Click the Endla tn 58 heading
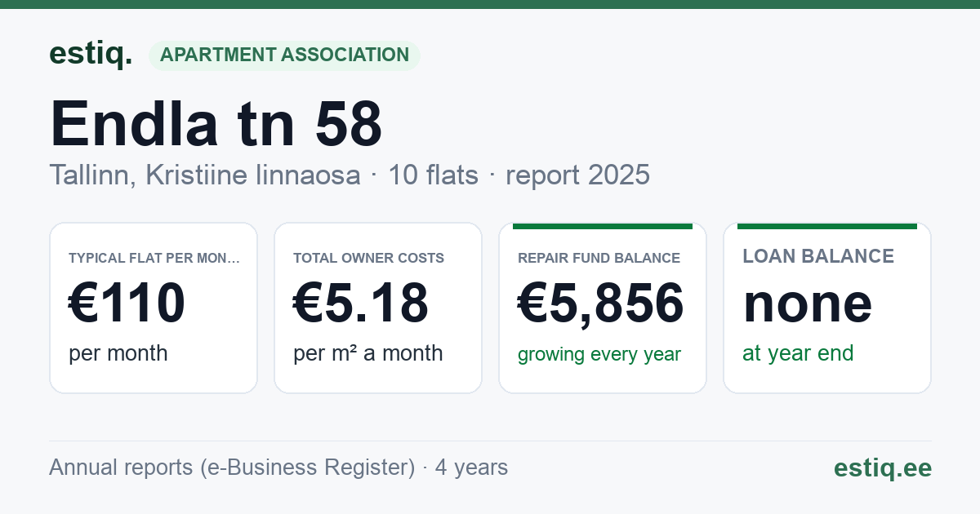 (x=216, y=124)
